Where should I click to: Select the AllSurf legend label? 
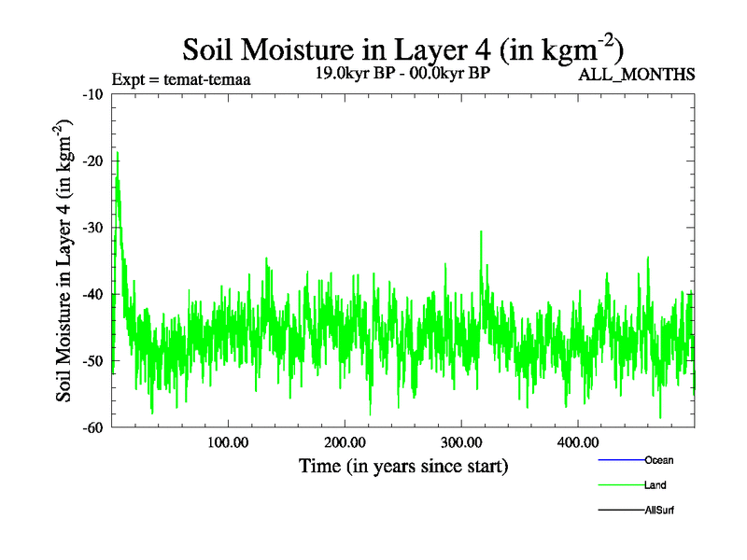click(x=659, y=510)
